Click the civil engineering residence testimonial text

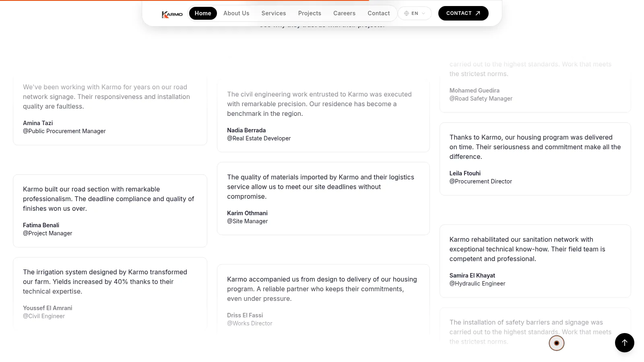320,104
